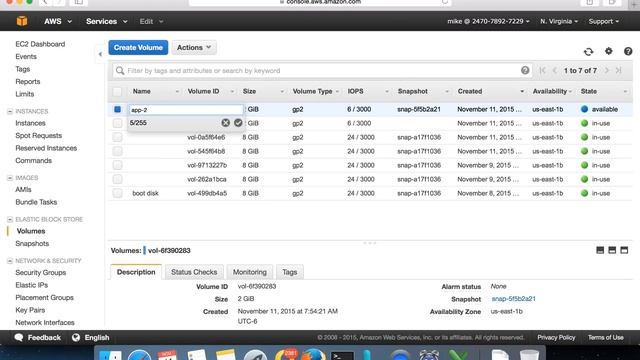This screenshot has width=640, height=360.
Task: Open Elastic IPs in the sidebar
Action: (x=31, y=285)
